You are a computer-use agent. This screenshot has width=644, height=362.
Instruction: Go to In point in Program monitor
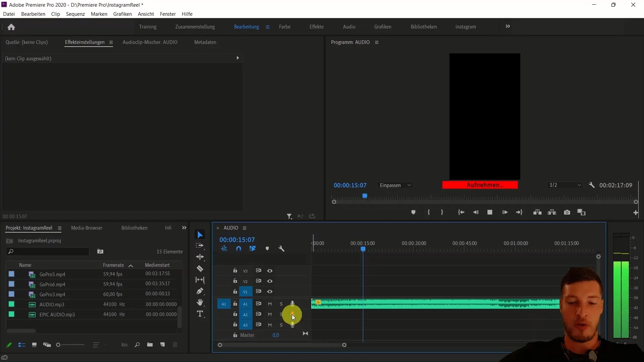(461, 213)
